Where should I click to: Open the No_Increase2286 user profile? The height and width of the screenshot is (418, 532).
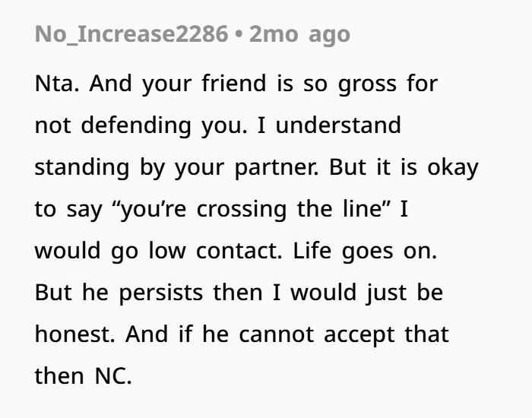tap(131, 34)
